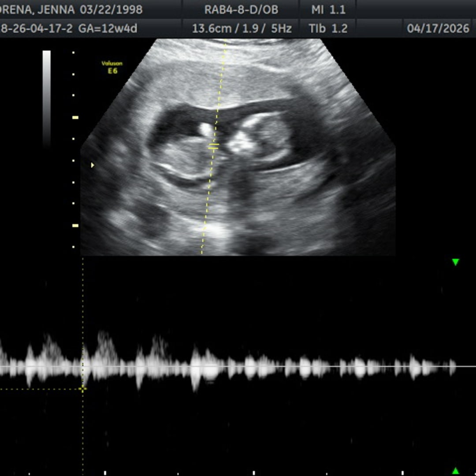The width and height of the screenshot is (476, 476).
Task: Click the MI 1.1 indicator
Action: click(x=328, y=10)
